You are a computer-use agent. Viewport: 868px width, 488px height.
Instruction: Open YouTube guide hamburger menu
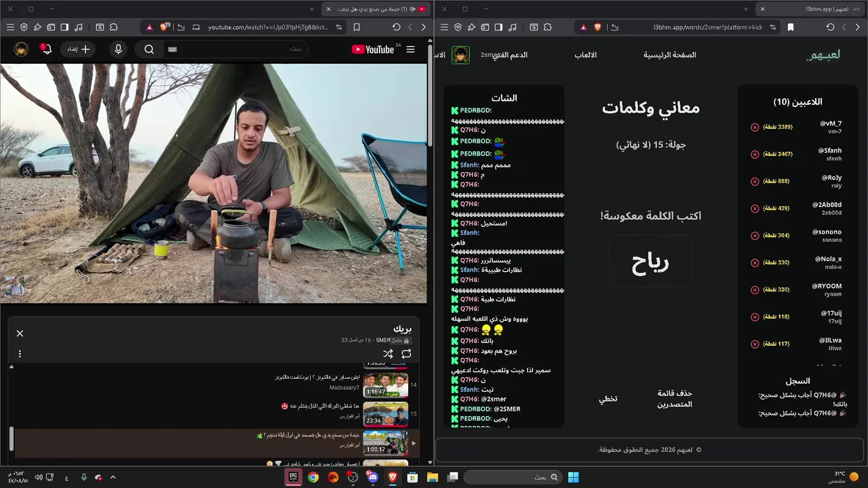coord(410,49)
